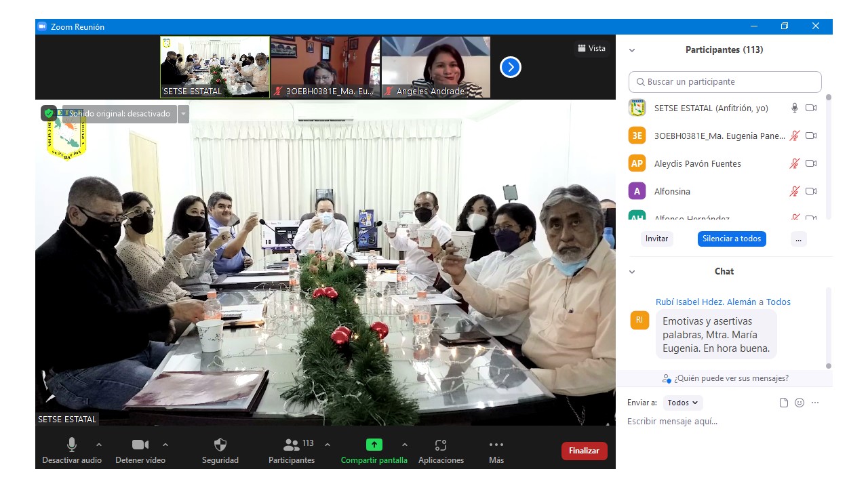The height and width of the screenshot is (488, 868).
Task: Toggle Alfonsina's camera icon
Action: [x=811, y=191]
